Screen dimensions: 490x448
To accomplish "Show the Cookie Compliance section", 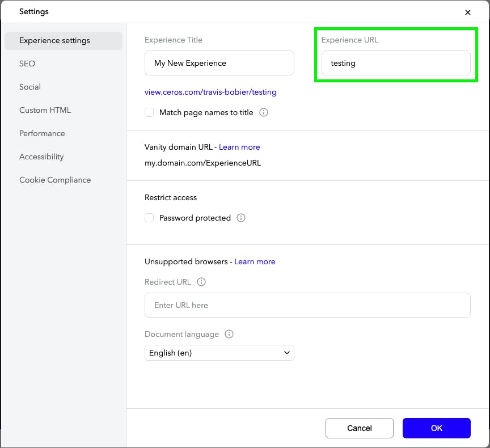I will coord(55,180).
